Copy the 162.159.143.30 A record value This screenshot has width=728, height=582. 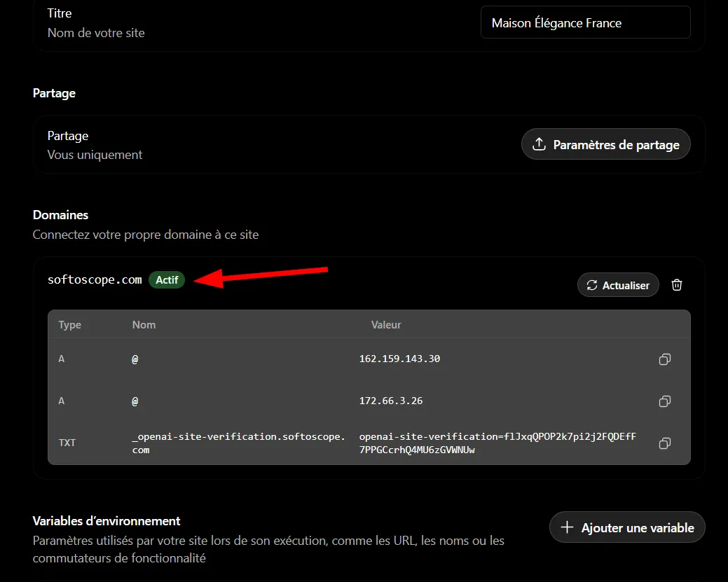[664, 359]
